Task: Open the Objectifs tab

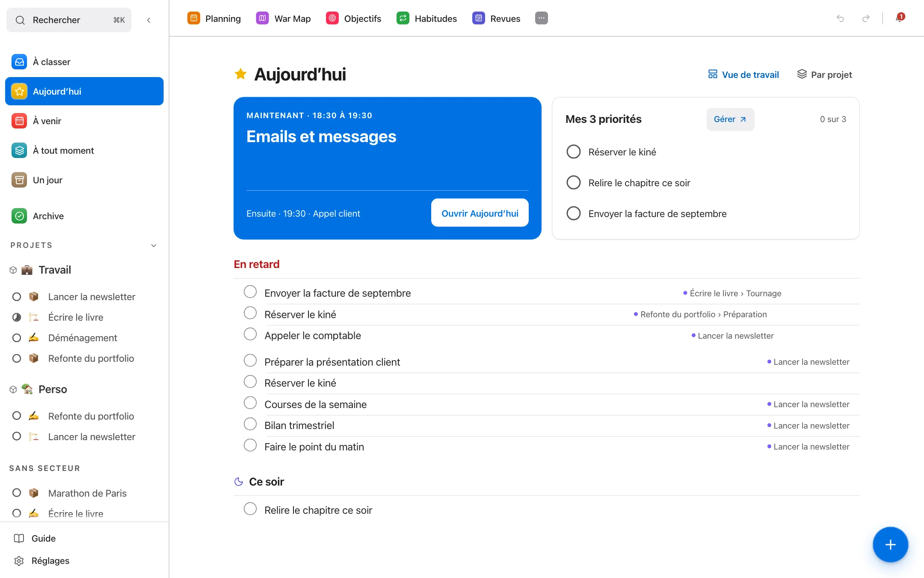Action: point(353,18)
